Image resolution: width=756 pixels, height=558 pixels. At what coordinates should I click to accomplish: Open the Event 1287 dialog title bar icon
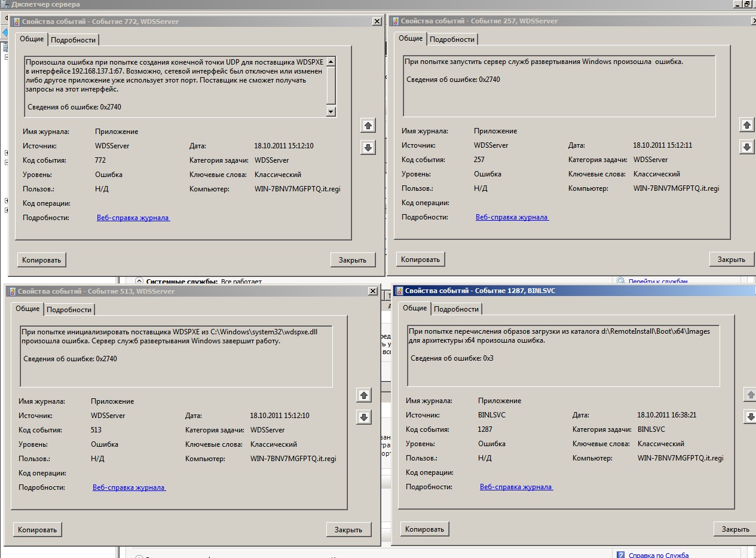(399, 291)
